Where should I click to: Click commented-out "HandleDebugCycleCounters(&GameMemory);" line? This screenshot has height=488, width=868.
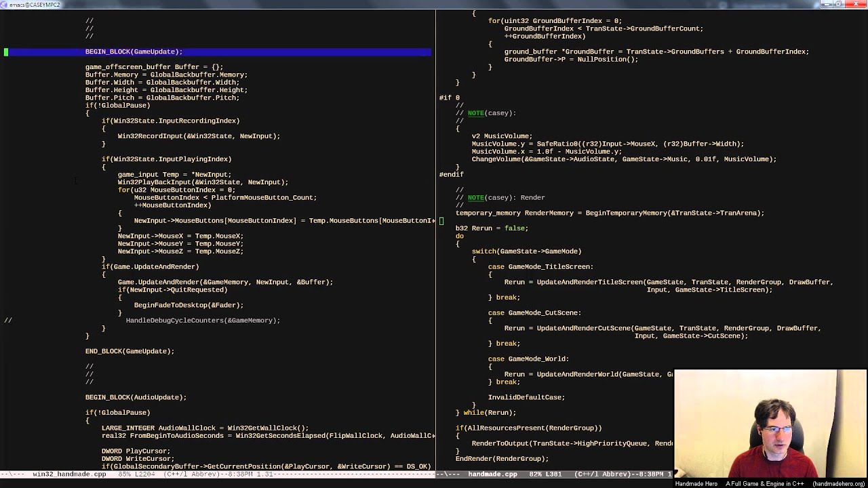point(203,321)
